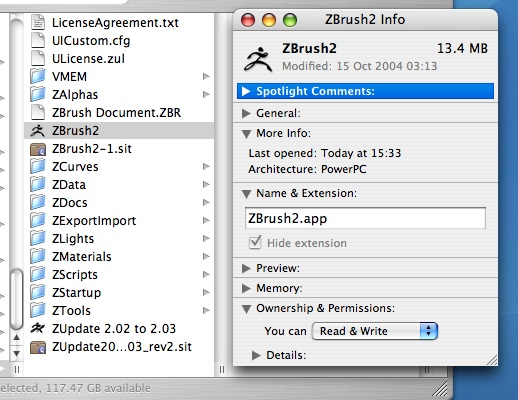Click the ZBrush2 Info title bar text
Screen dimensions: 518x400
click(x=365, y=19)
